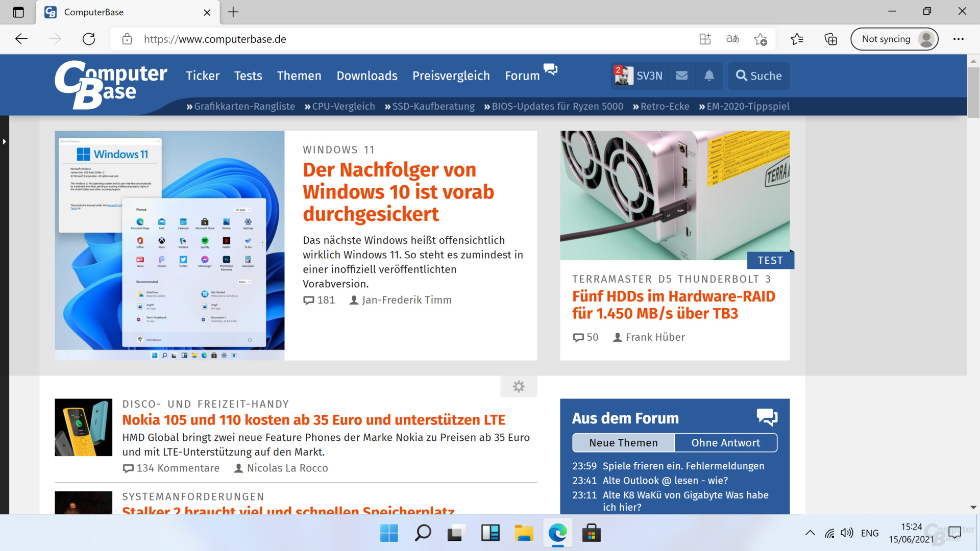
Task: Reload the current page
Action: coord(89,39)
